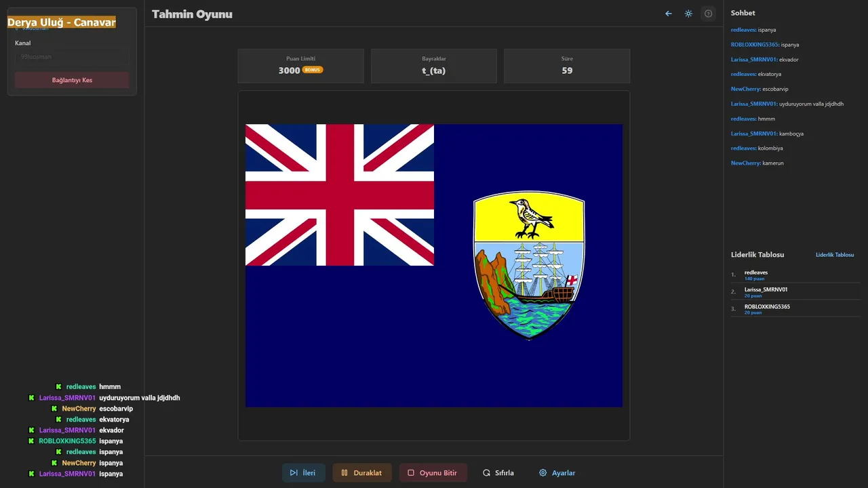This screenshot has height=488, width=868.
Task: Reset the game with Sıfırla
Action: click(x=498, y=473)
